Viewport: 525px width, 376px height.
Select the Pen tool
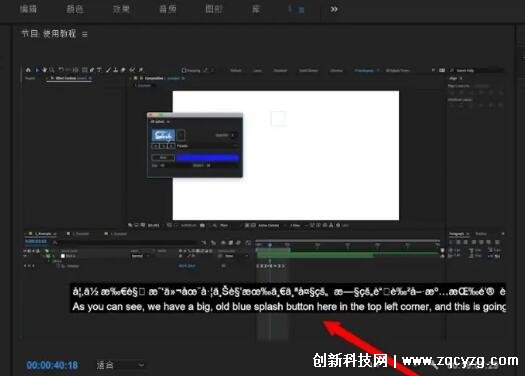click(x=92, y=70)
